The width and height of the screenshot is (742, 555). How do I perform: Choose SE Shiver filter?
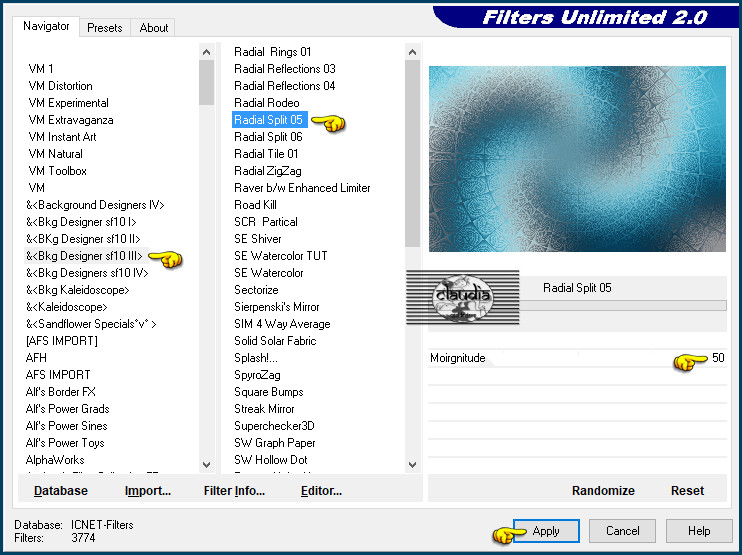257,239
